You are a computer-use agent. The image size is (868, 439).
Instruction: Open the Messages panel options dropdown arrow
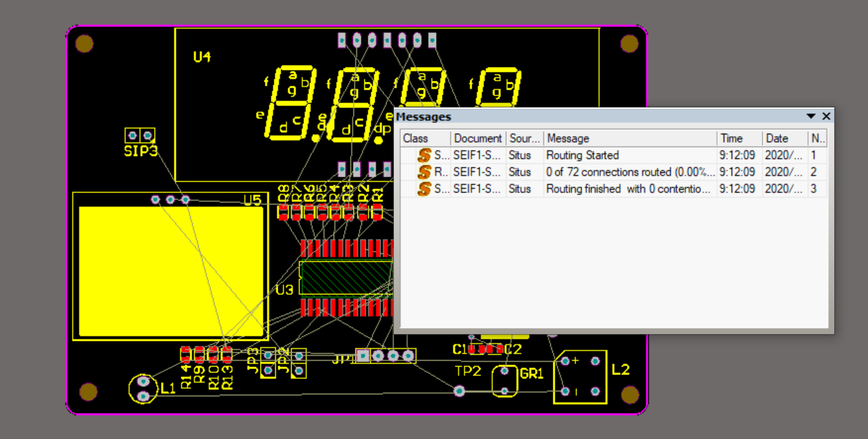(x=811, y=116)
